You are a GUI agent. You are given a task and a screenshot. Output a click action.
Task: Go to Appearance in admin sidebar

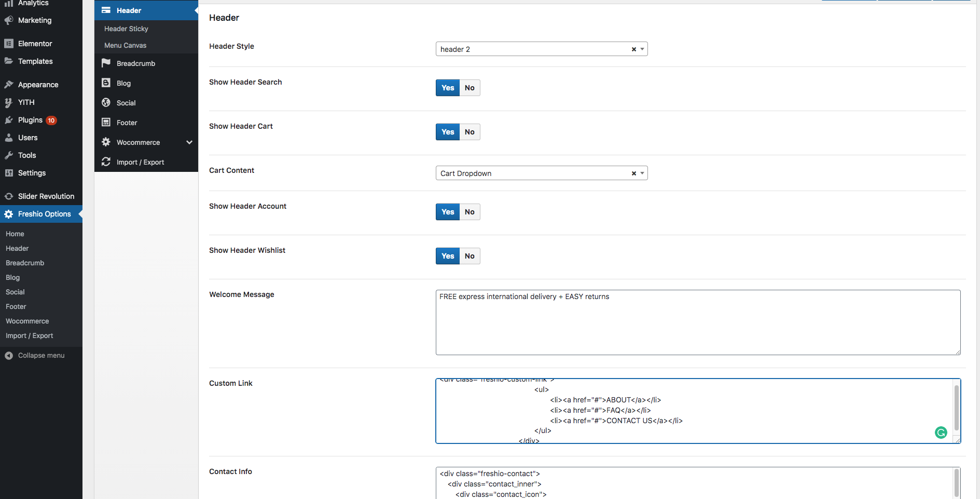38,85
